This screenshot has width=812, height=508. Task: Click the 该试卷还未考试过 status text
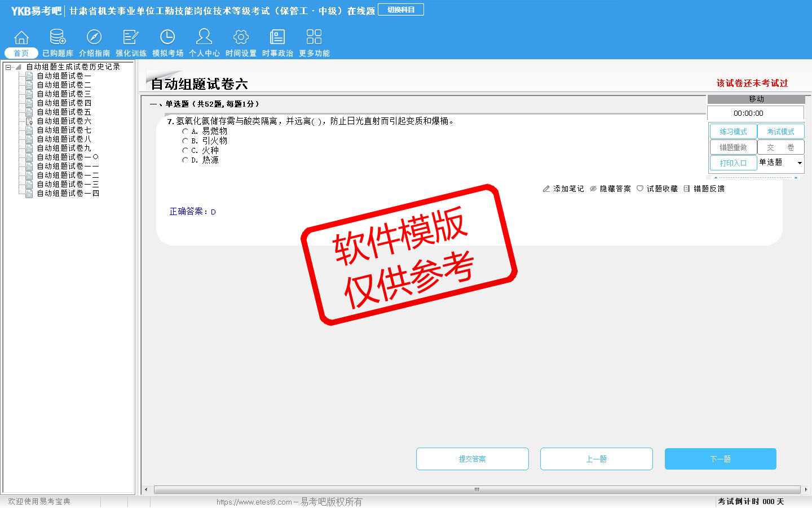[752, 83]
